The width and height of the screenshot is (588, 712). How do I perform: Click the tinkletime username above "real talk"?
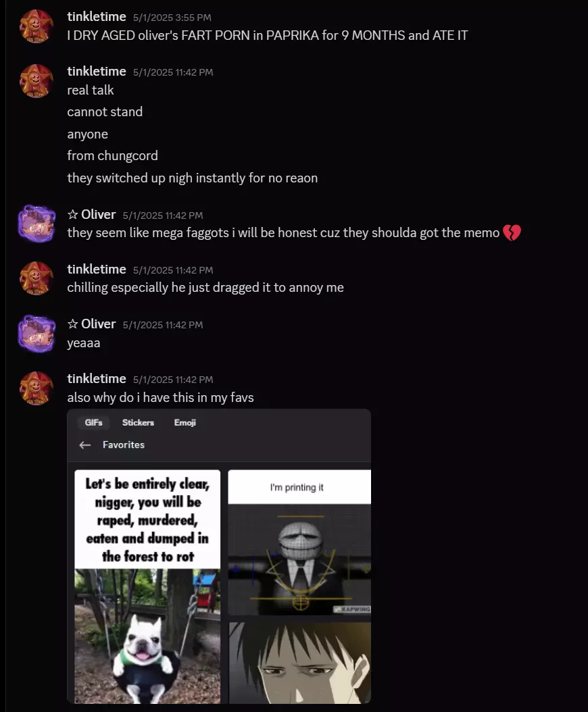click(x=97, y=72)
